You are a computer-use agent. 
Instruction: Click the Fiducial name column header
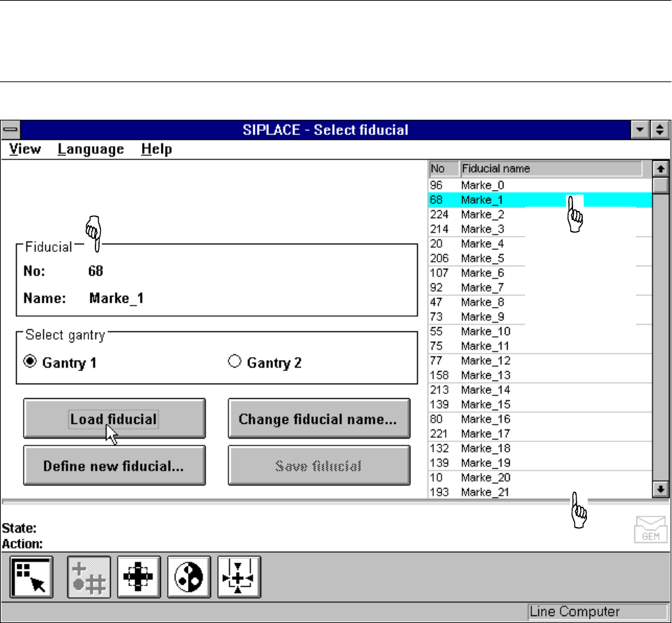[551, 169]
